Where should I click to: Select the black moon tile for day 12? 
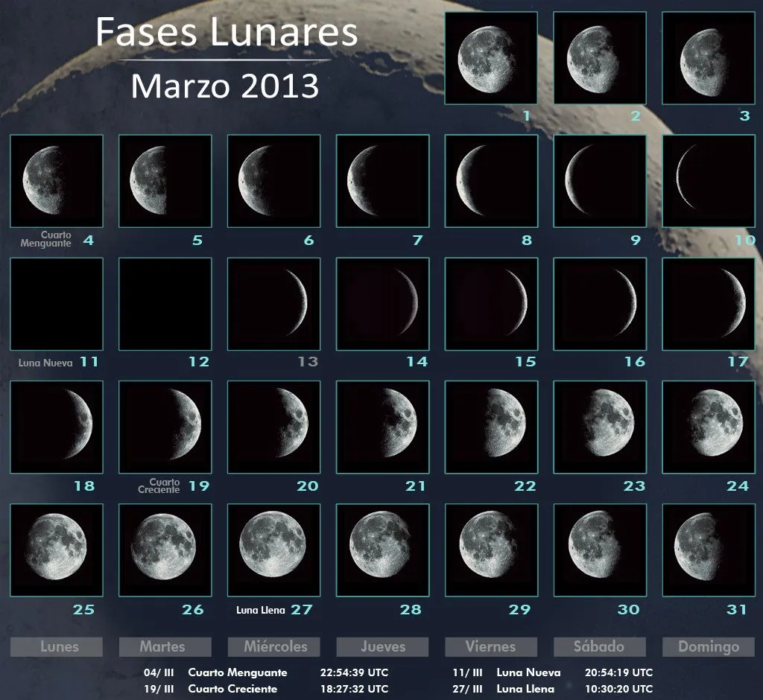click(x=165, y=304)
